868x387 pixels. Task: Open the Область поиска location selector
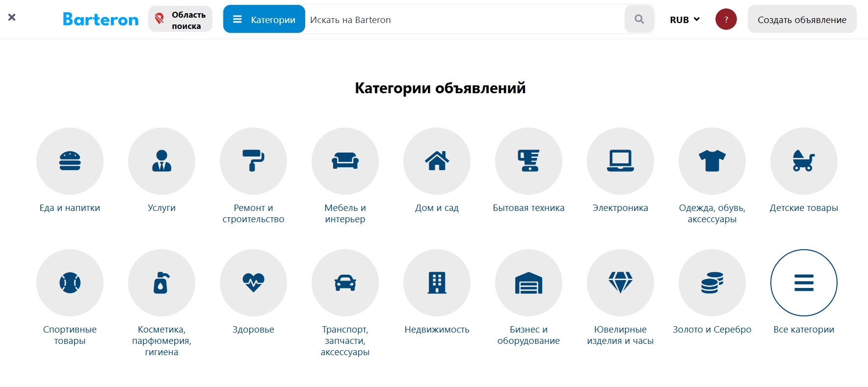[180, 20]
